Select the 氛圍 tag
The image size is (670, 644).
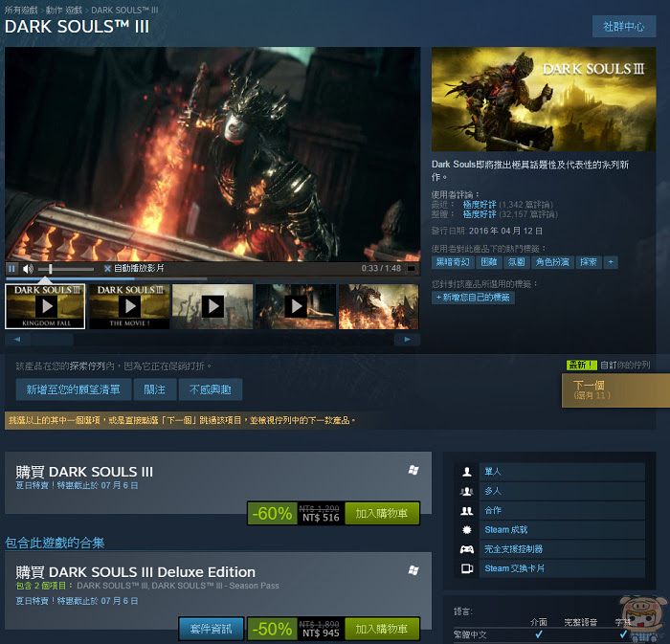coord(516,262)
